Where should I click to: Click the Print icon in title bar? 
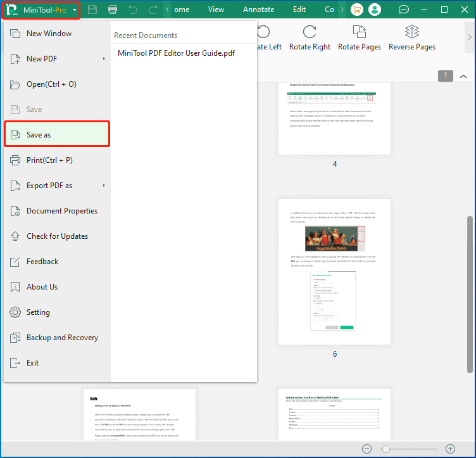pyautogui.click(x=113, y=10)
